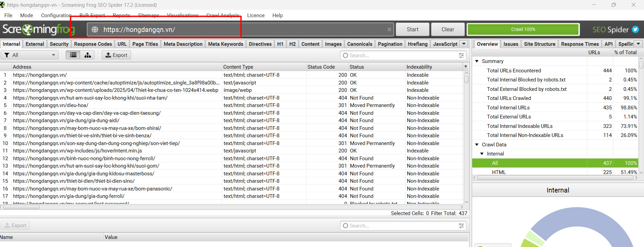Open the Response Times tab
644x247 pixels.
[x=580, y=44]
